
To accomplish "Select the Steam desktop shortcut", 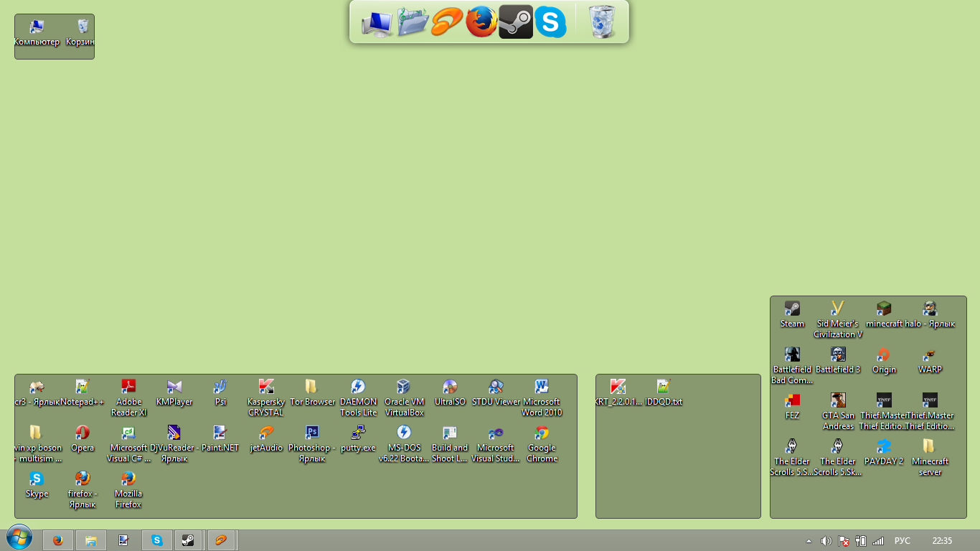I will pos(792,315).
